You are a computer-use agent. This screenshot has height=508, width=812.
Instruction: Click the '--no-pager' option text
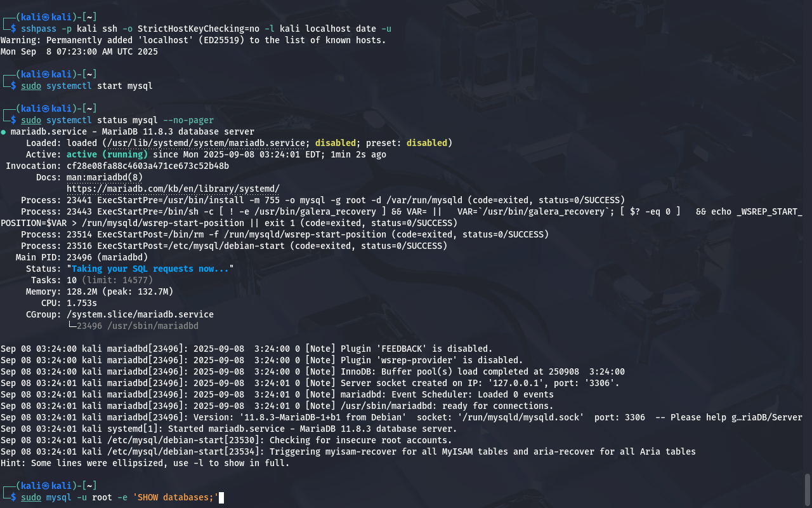click(x=188, y=120)
